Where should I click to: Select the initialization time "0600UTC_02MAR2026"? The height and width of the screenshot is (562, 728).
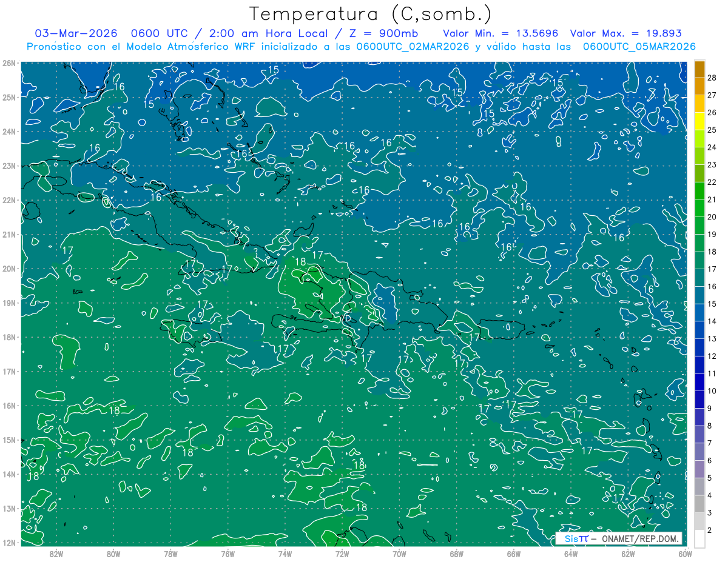point(413,47)
